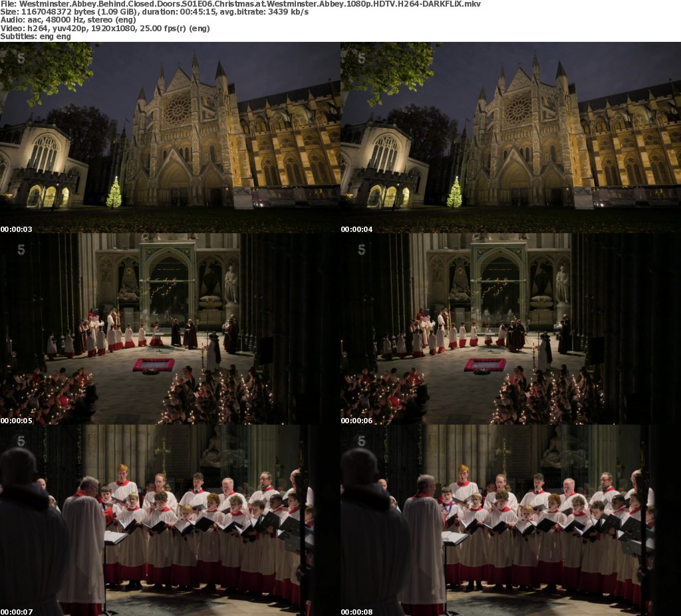Click the 00:00:08 timestamp label
Screen dimensions: 681x616
pyautogui.click(x=356, y=611)
